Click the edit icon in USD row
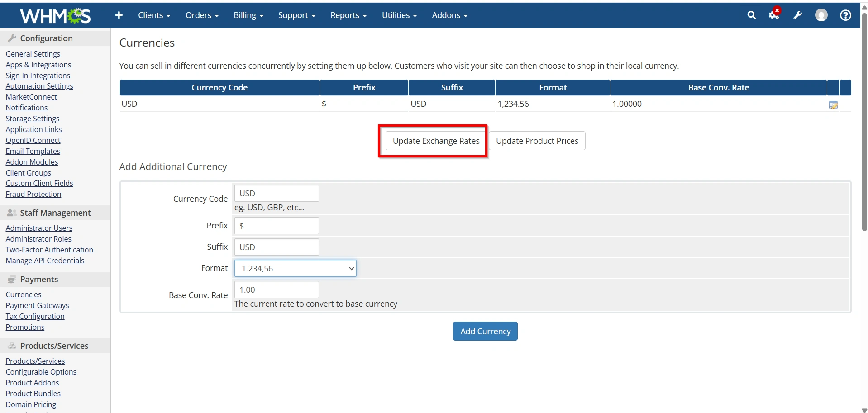This screenshot has width=868, height=413. 833,105
